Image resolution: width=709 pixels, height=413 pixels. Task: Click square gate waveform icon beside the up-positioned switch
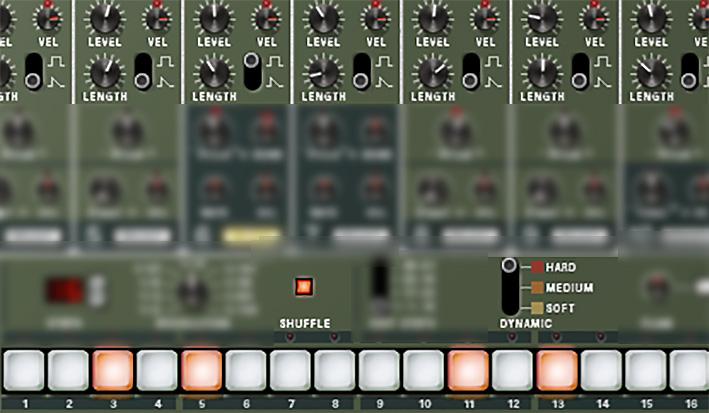pos(274,61)
